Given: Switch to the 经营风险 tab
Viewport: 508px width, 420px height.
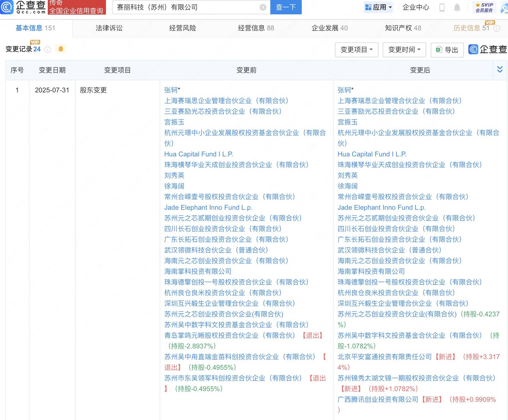Looking at the screenshot, I should (x=183, y=28).
